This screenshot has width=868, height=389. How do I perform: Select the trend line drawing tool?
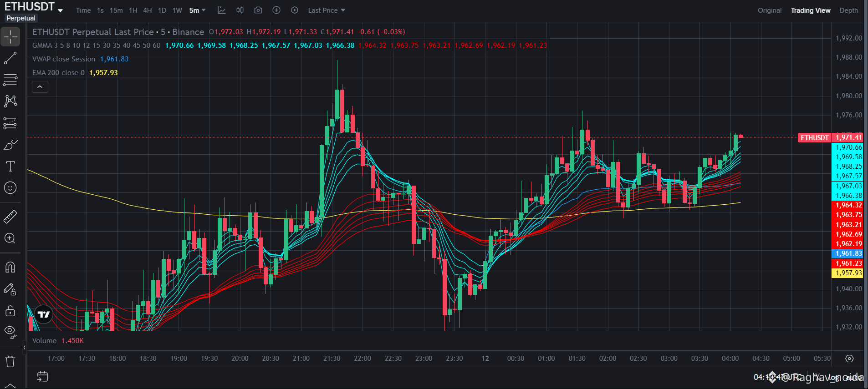(10, 58)
